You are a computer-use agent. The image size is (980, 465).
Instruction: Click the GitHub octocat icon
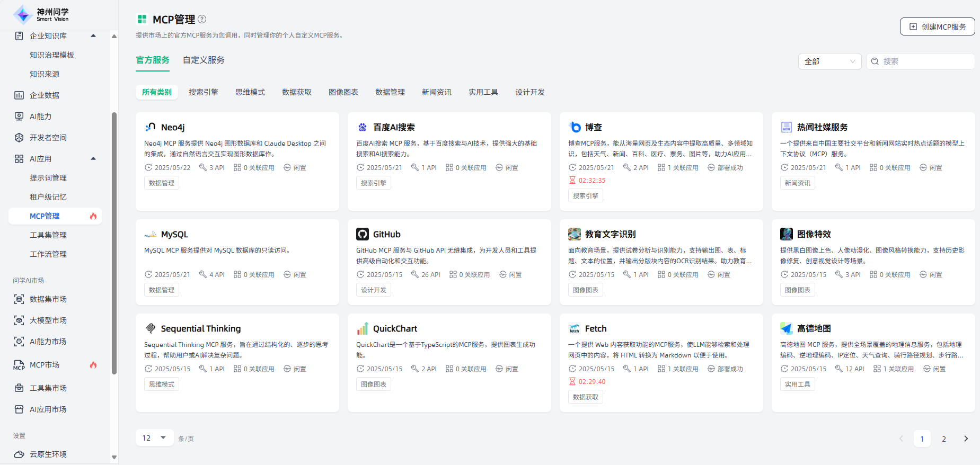pos(363,234)
